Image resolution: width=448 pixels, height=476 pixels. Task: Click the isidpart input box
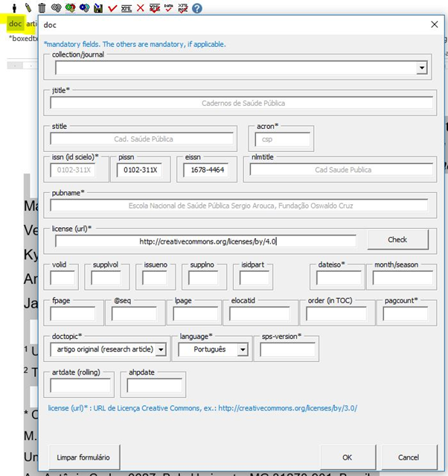255,278
